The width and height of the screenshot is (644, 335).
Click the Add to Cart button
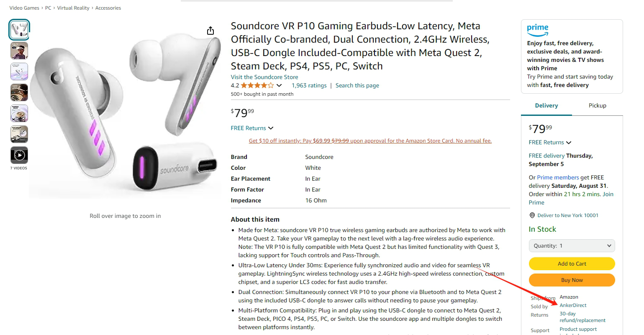coord(572,264)
